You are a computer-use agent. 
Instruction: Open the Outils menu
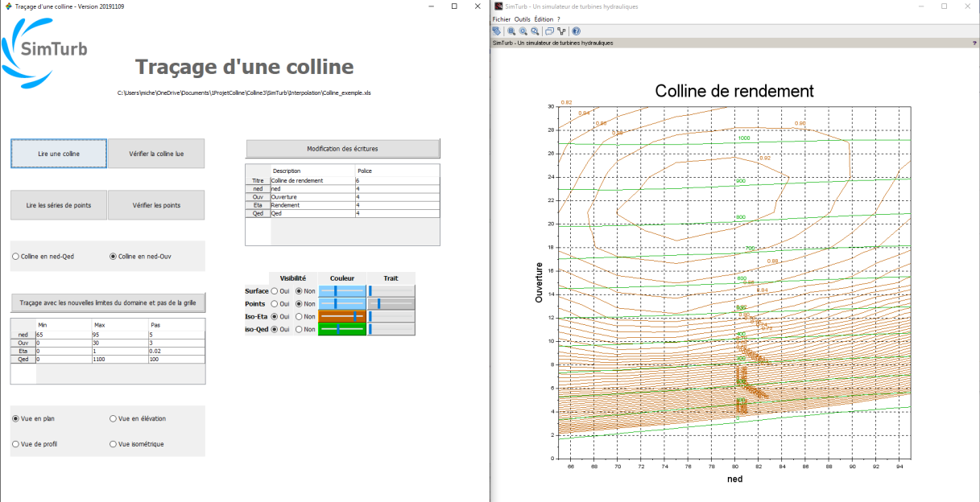[522, 19]
